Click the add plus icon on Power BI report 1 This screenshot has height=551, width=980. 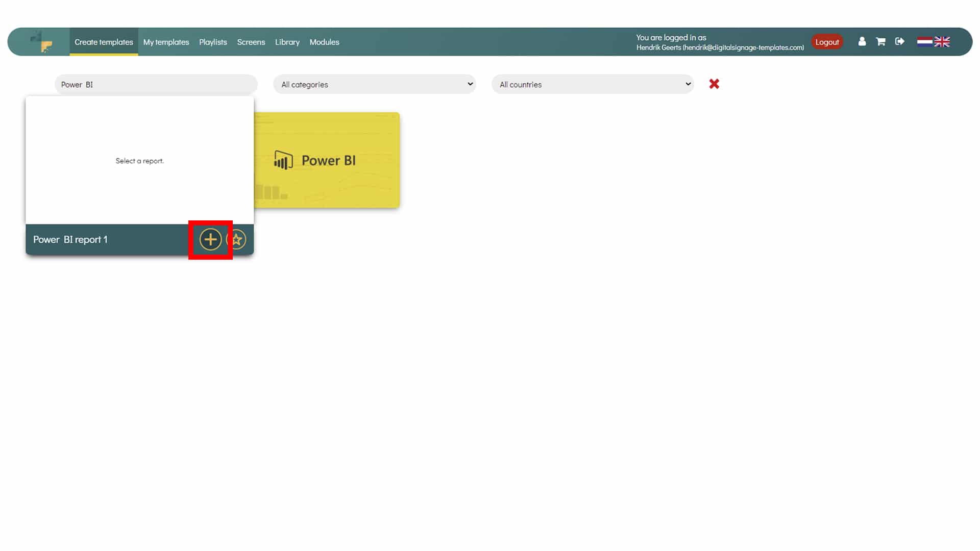210,239
